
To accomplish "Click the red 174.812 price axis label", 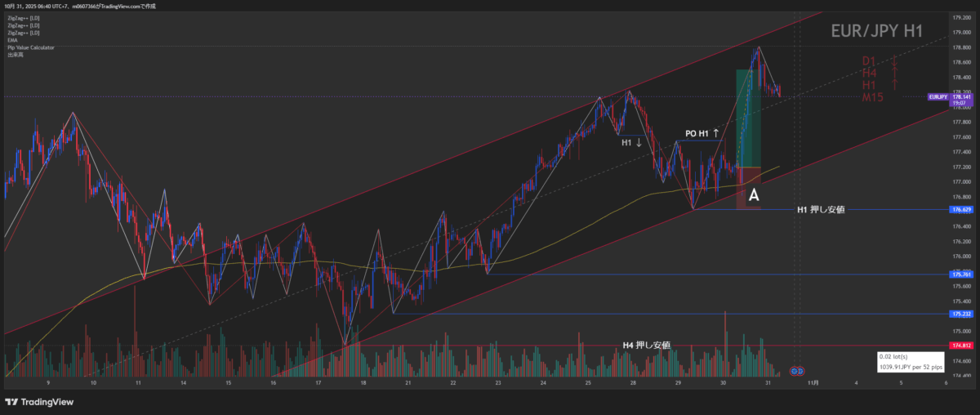I will (x=961, y=346).
